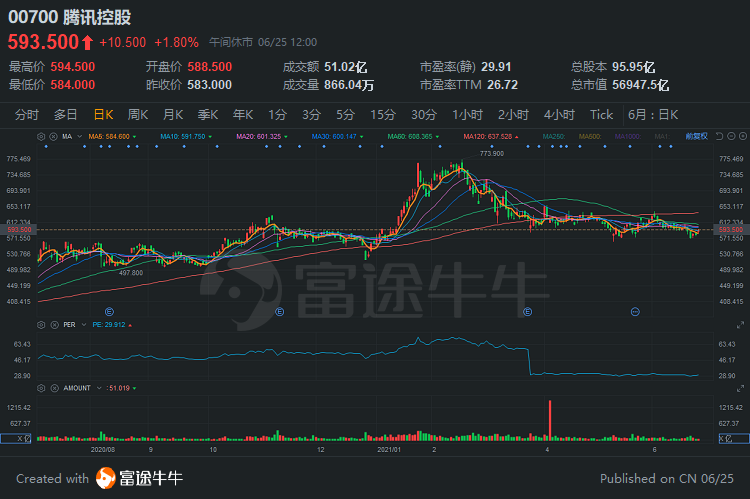Screen dimensions: 750x499
Task: Click the MA5: 584.600 label
Action: coord(109,136)
